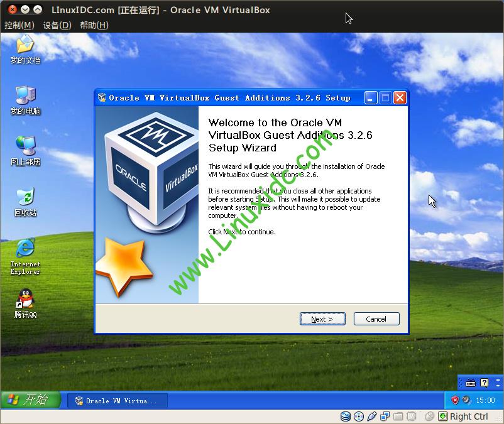The width and height of the screenshot is (504, 424).
Task: Open 我的电脑 desktop icon
Action: (x=25, y=101)
